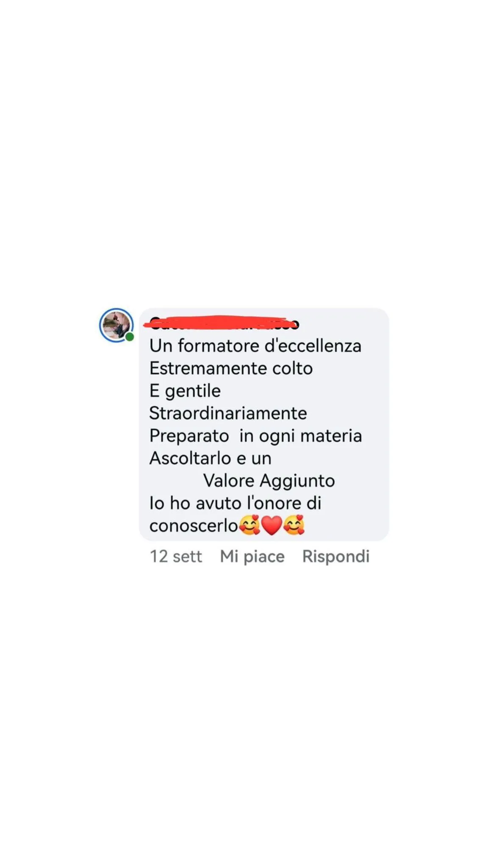Viewport: 488px width, 868px height.
Task: Click the word "conoscerlo"
Action: pos(194,526)
